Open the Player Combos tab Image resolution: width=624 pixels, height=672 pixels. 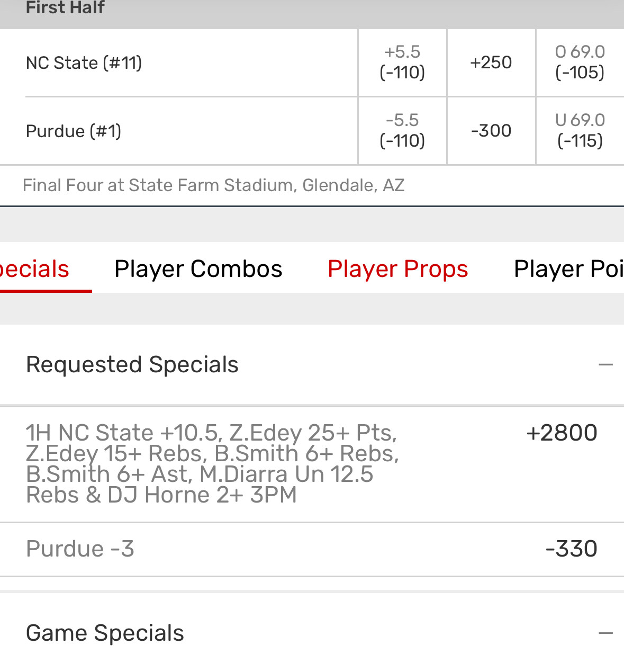(198, 269)
